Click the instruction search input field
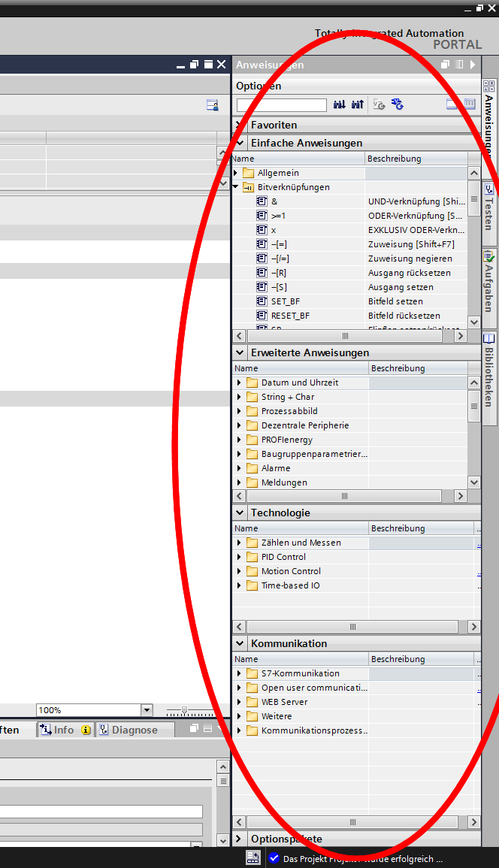The width and height of the screenshot is (499, 868). tap(282, 105)
